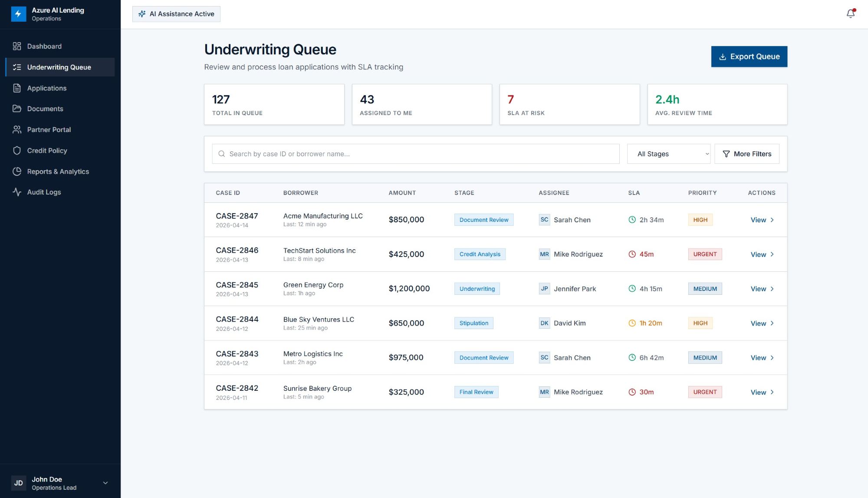
Task: Open Audit Logs
Action: click(x=60, y=192)
